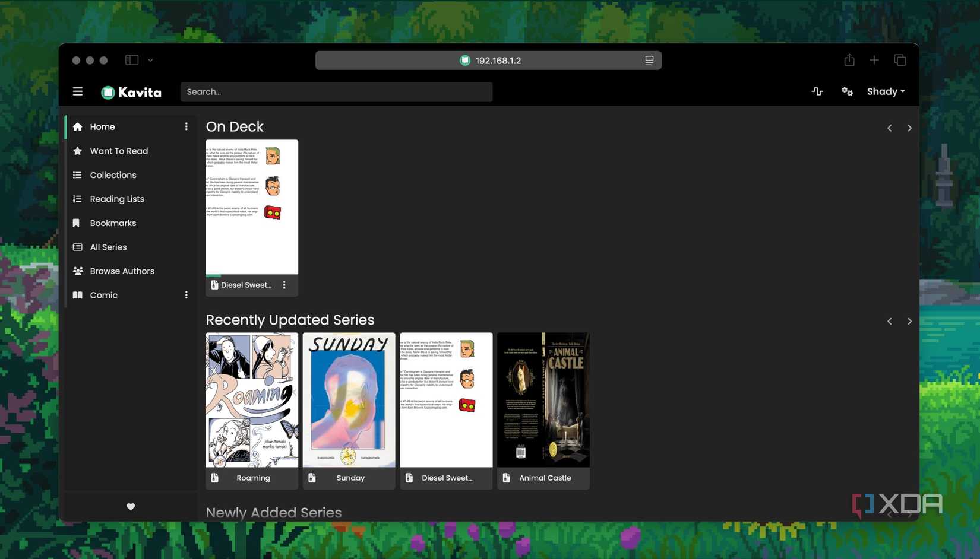The width and height of the screenshot is (980, 559).
Task: Open Diesel Sweeties card options in On Deck
Action: click(284, 285)
